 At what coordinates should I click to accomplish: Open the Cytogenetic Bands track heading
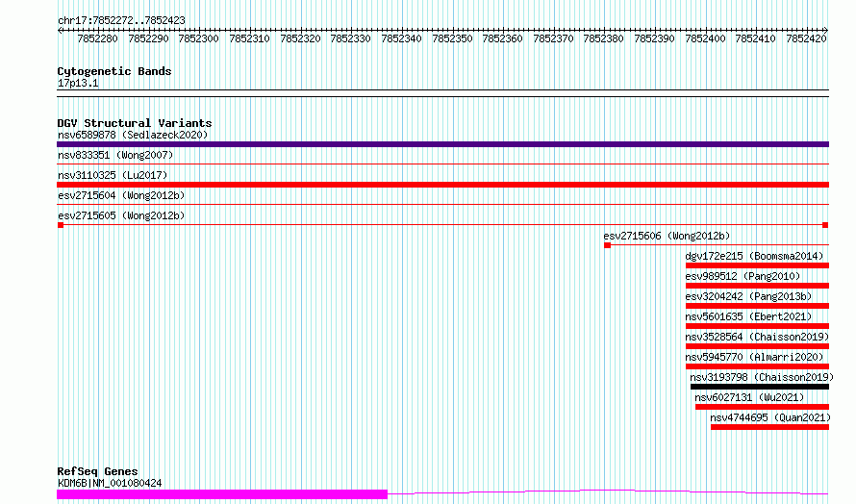[114, 71]
